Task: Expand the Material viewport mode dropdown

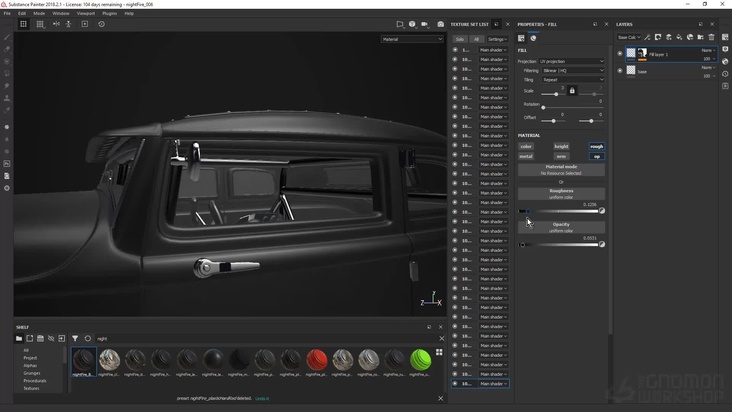Action: coord(412,39)
